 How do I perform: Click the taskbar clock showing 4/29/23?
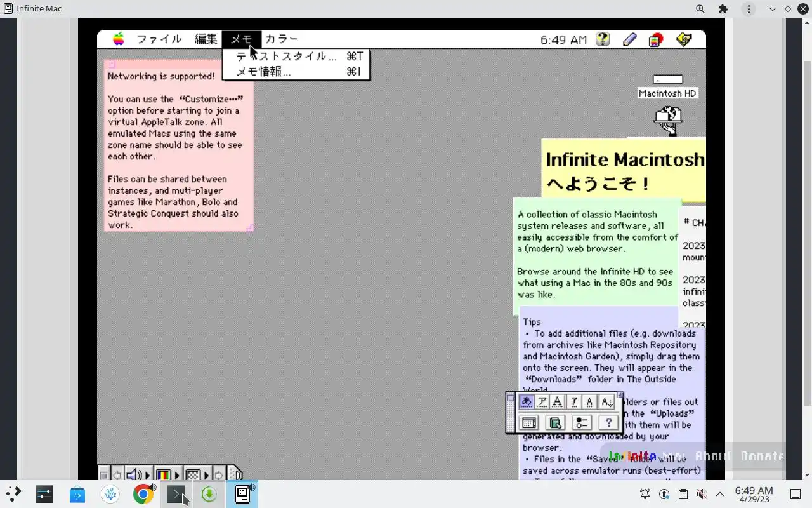point(754,494)
